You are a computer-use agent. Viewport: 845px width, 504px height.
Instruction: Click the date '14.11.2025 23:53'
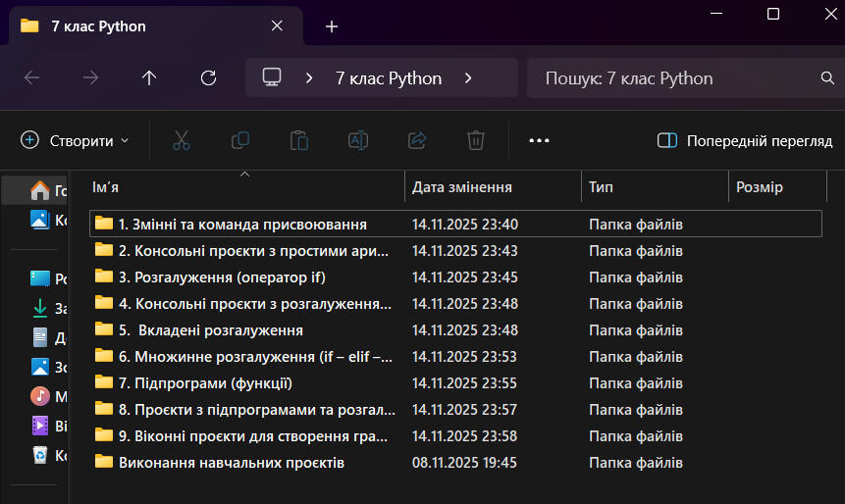[x=464, y=357]
